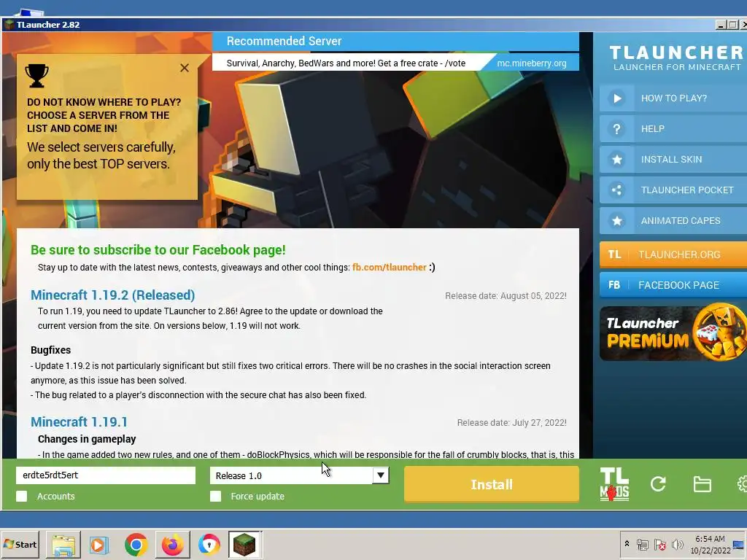Viewport: 747px width, 560px height.
Task: Select the ANIMATED CAPES menu item
Action: [673, 220]
